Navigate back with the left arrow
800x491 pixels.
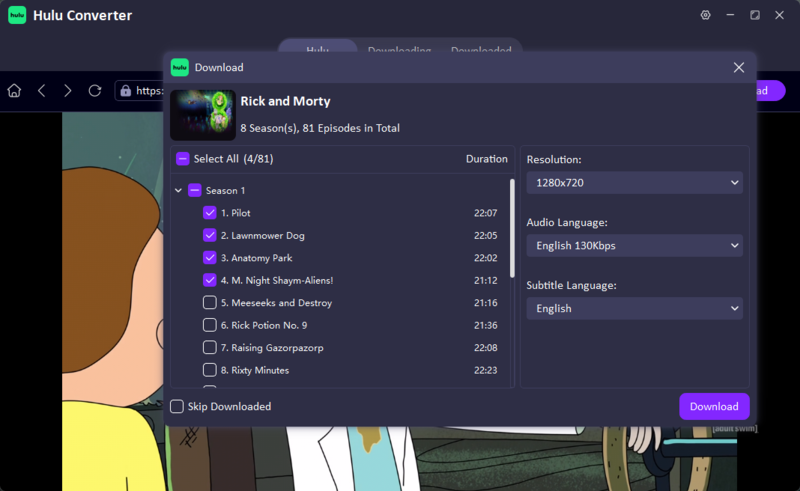[x=42, y=91]
